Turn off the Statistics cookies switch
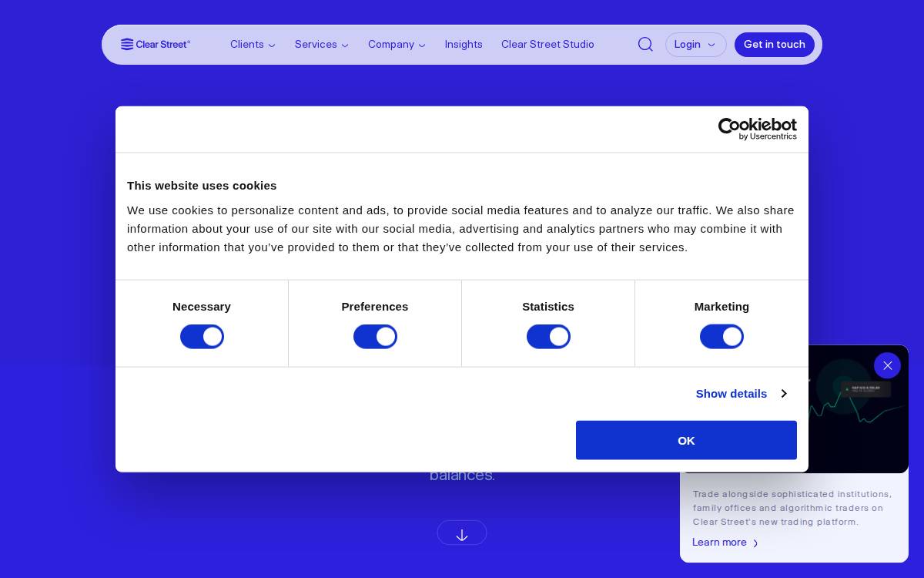 [548, 337]
